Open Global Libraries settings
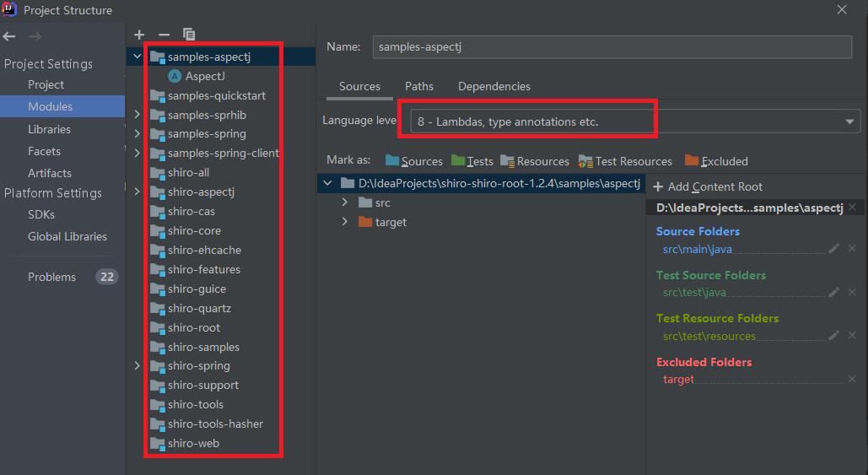 click(67, 236)
